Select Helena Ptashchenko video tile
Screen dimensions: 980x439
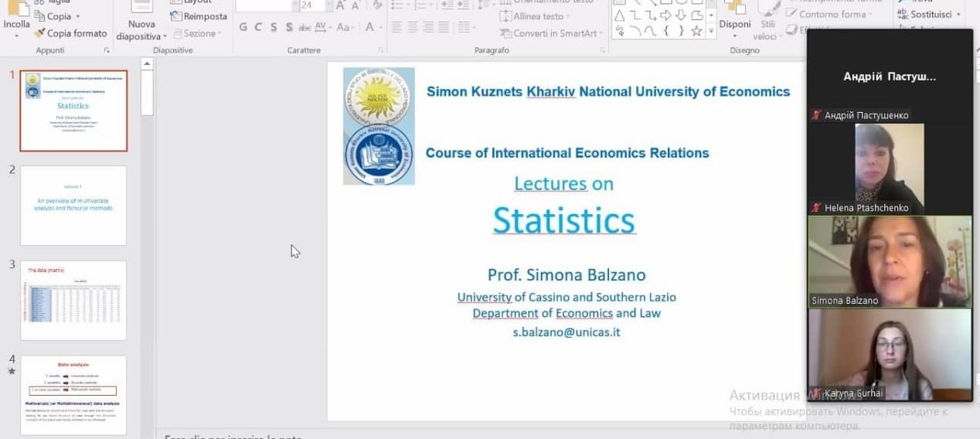click(890, 168)
